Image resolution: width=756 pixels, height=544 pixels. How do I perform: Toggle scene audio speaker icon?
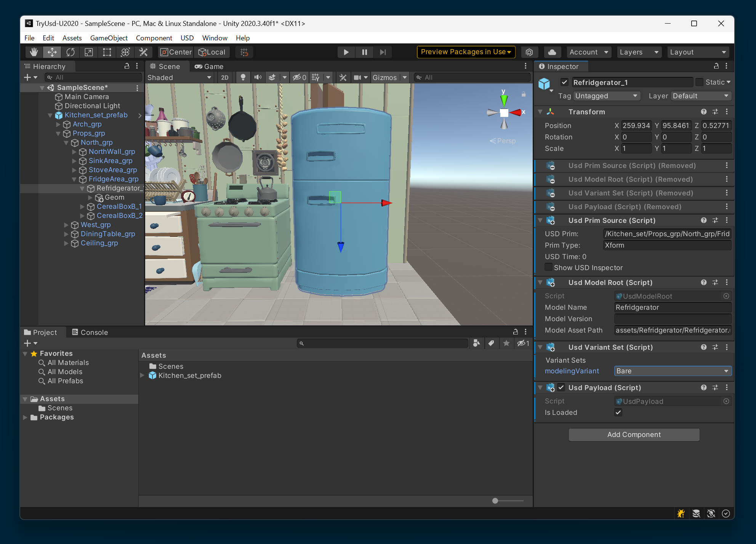(258, 77)
